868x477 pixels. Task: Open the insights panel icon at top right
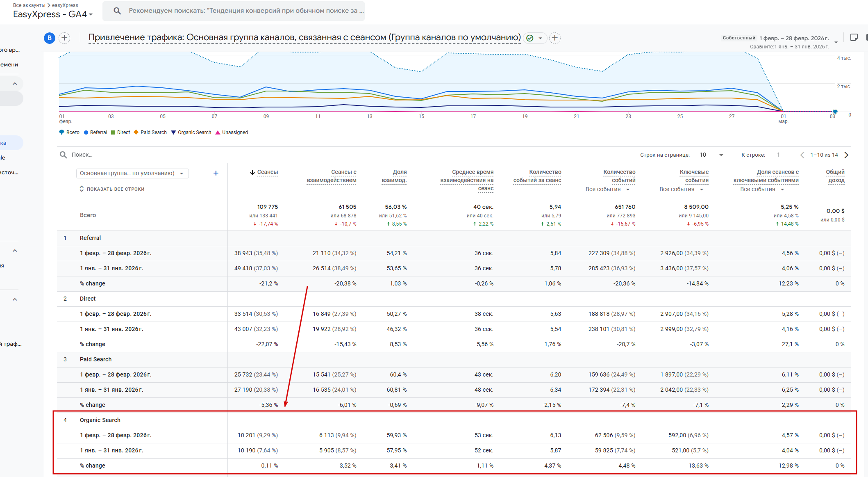coord(854,38)
